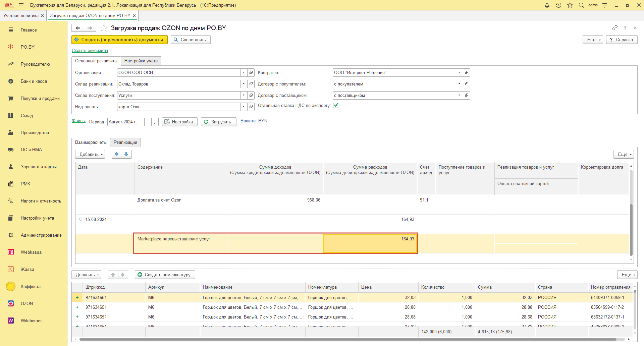The height and width of the screenshot is (346, 644).
Task: Switch to Реализации tab
Action: (x=125, y=142)
